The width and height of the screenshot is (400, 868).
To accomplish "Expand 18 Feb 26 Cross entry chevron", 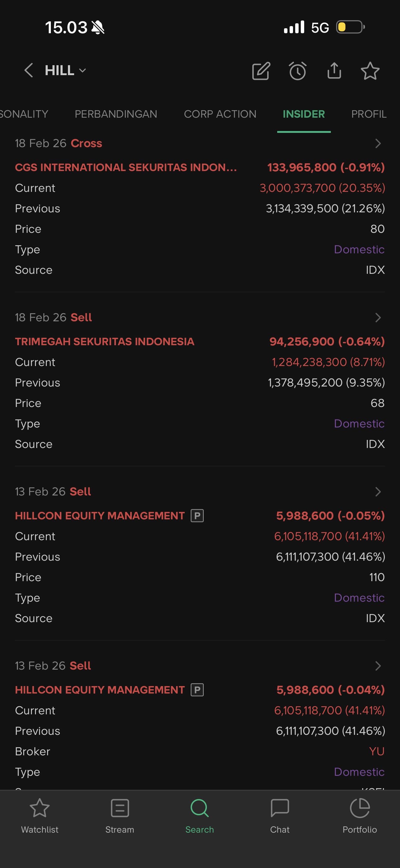I will point(378,143).
